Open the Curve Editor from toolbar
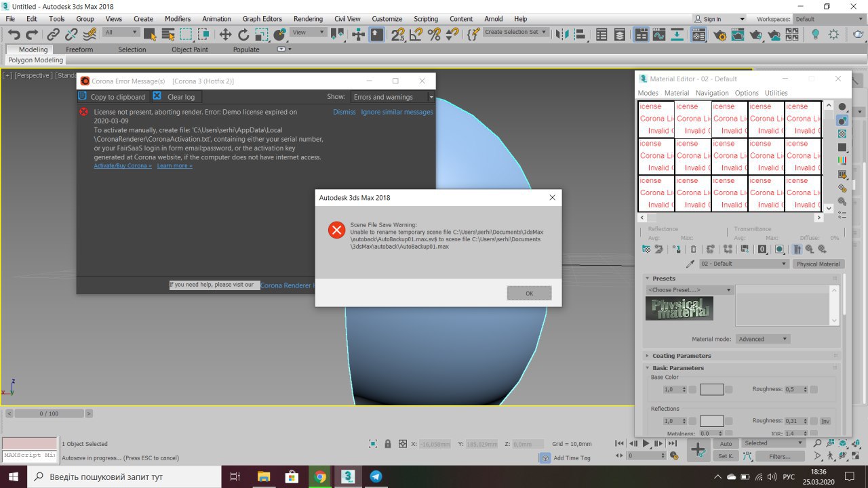This screenshot has height=488, width=868. (659, 34)
